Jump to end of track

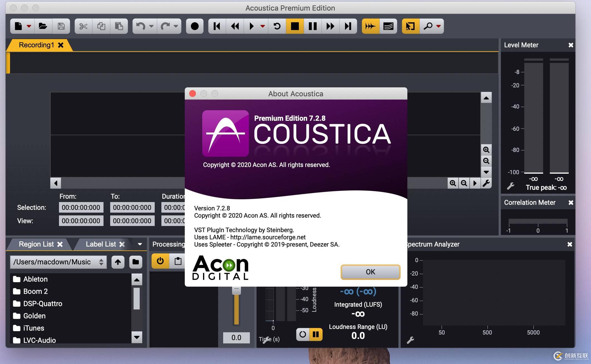348,26
